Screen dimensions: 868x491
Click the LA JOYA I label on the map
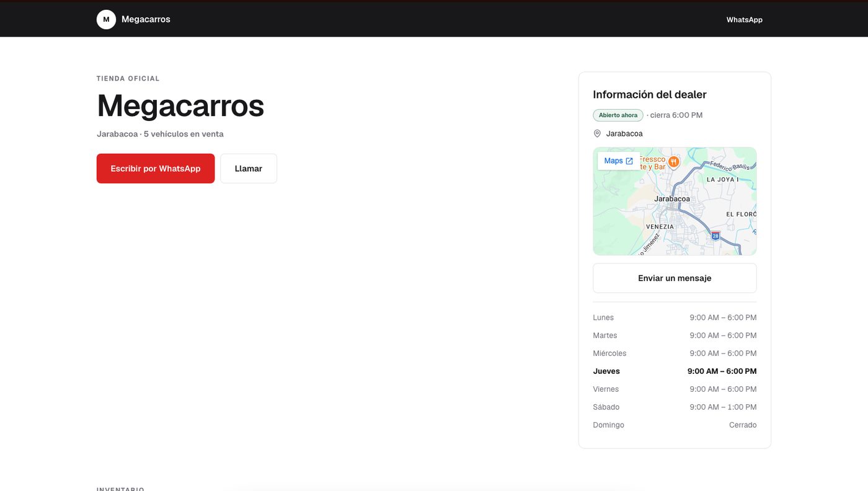coord(723,180)
